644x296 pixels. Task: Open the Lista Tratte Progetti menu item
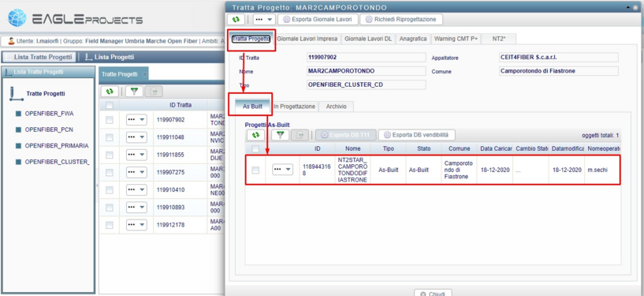click(x=39, y=57)
